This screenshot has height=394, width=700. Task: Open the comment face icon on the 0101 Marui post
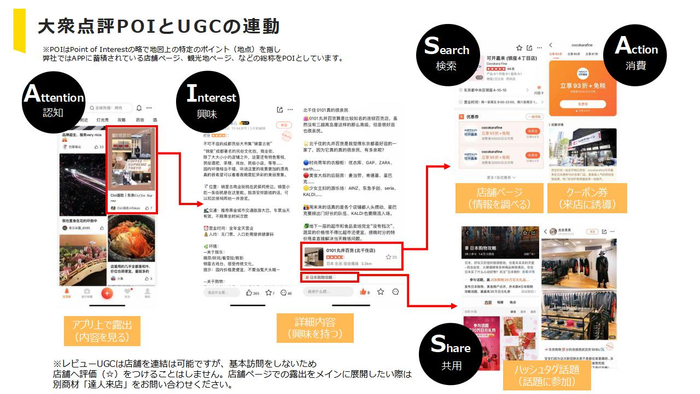click(396, 291)
